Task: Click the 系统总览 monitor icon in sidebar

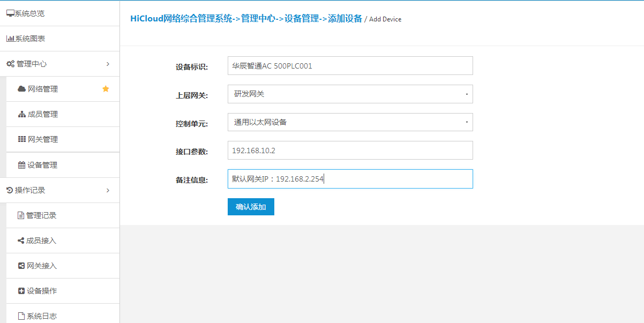Action: (10, 13)
